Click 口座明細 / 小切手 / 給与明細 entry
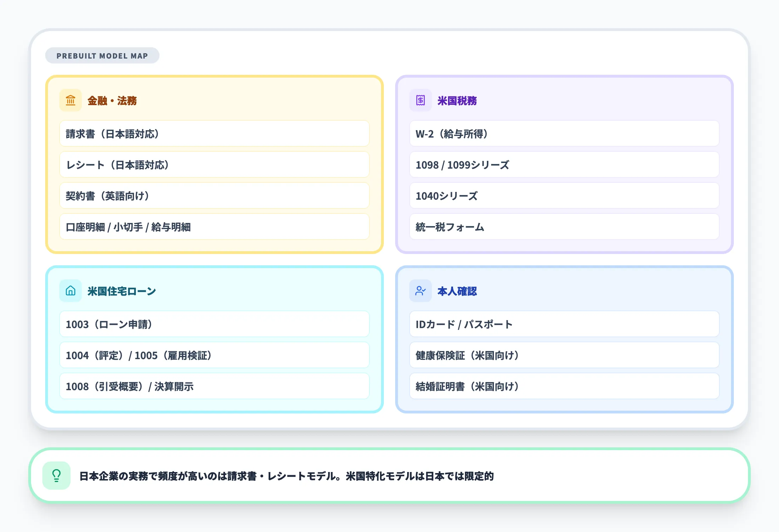 coord(215,227)
